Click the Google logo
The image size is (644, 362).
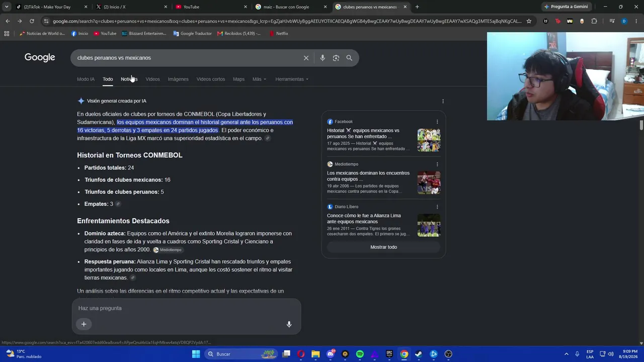[40, 57]
